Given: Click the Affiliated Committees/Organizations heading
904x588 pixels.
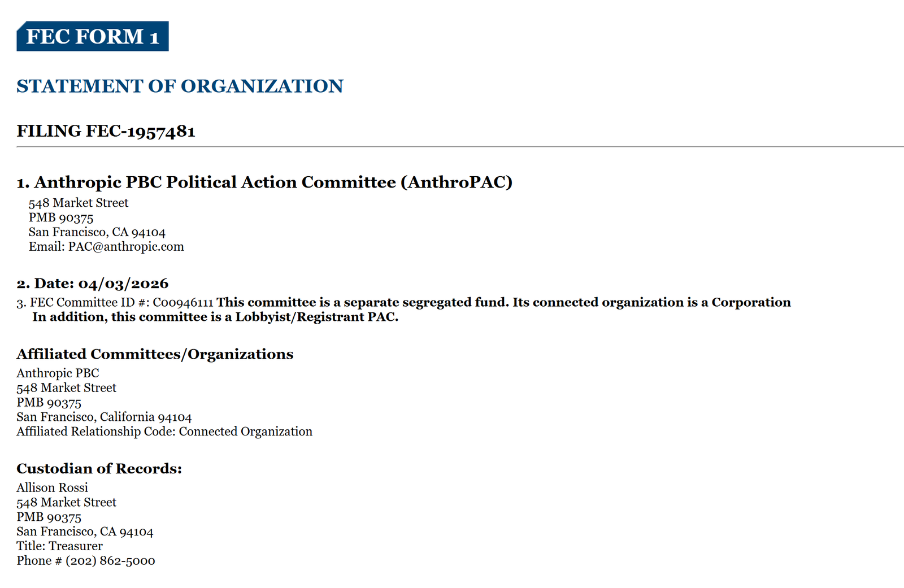Looking at the screenshot, I should coord(155,354).
